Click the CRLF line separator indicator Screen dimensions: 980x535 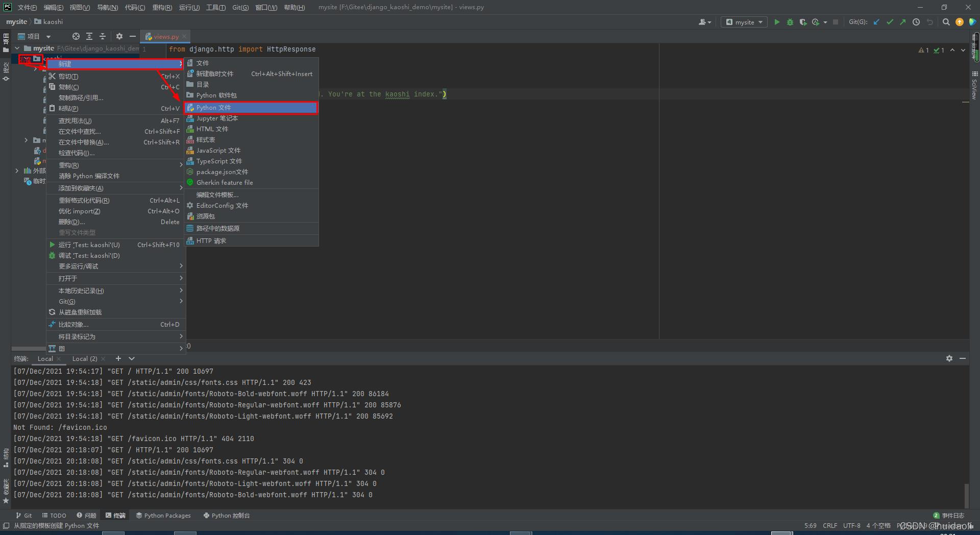[x=830, y=525]
